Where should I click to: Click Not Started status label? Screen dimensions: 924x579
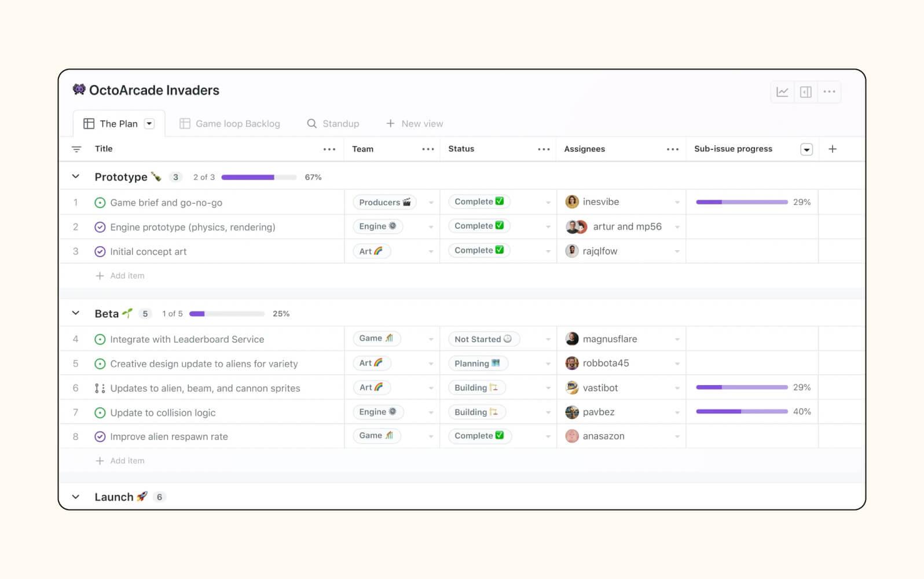pyautogui.click(x=483, y=339)
